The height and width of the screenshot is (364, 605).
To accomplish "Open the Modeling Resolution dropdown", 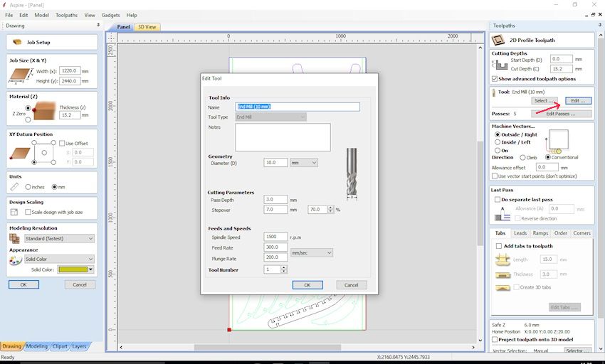I will pyautogui.click(x=59, y=239).
